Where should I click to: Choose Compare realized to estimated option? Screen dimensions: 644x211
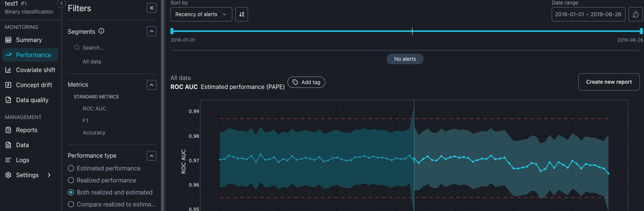coord(71,204)
